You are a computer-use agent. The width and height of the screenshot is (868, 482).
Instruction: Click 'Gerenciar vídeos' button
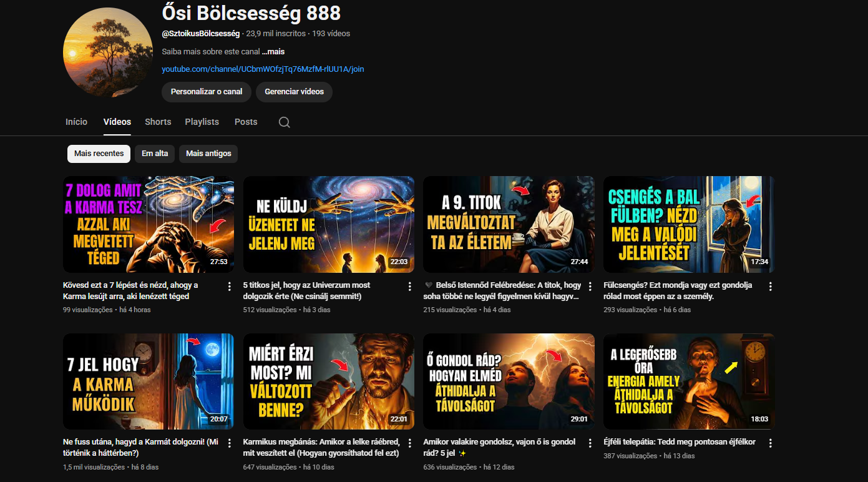(x=295, y=92)
